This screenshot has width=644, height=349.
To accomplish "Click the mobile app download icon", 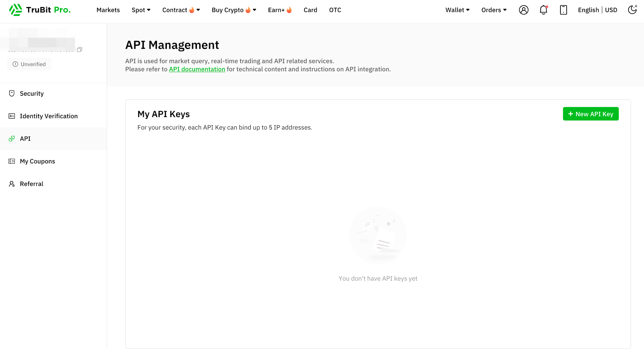I will [x=563, y=10].
